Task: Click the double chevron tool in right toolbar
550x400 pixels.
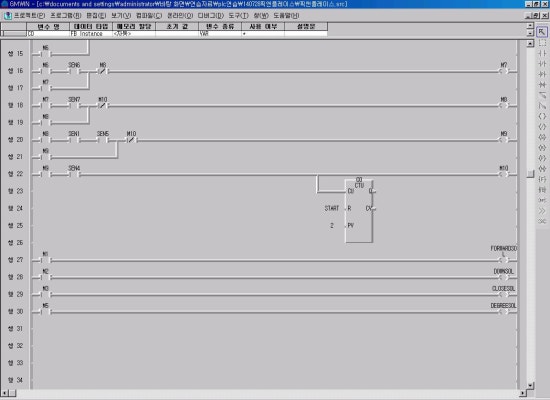Action: tap(542, 211)
